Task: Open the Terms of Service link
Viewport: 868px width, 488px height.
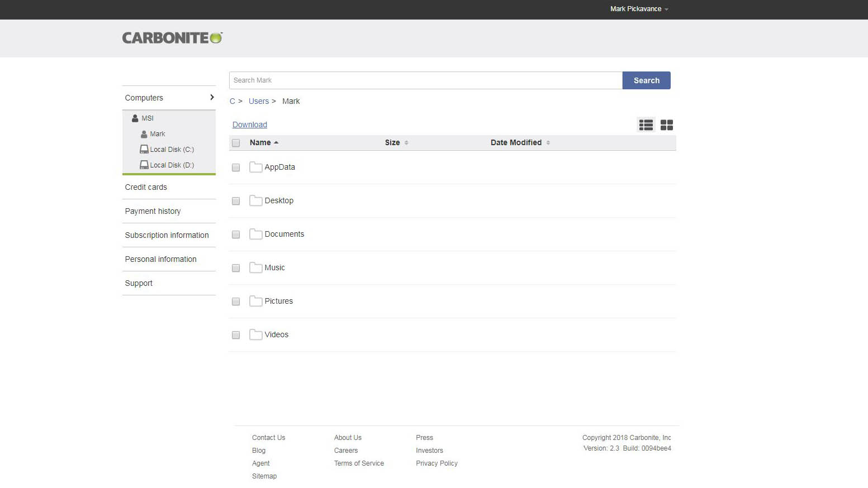Action: [359, 463]
